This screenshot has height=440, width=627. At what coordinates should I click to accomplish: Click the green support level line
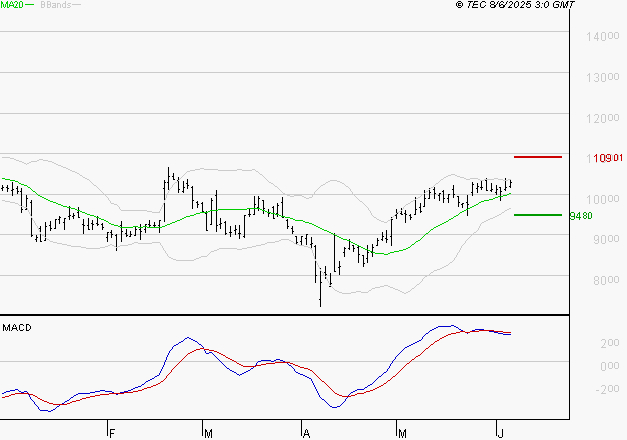tap(538, 215)
